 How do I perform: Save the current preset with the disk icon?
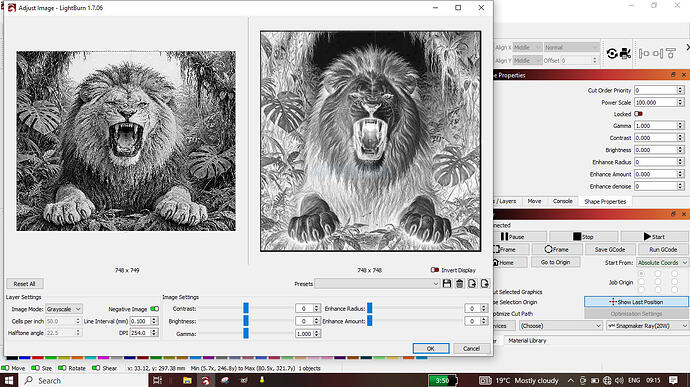tap(447, 284)
